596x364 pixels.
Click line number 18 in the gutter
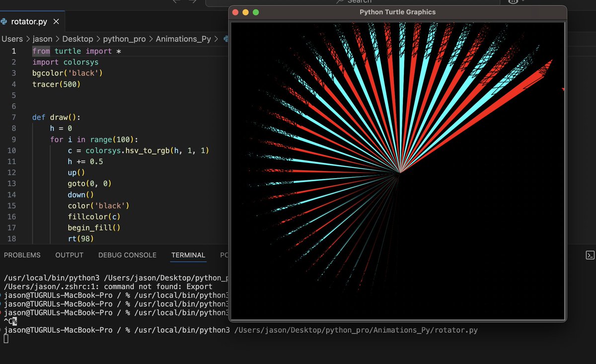pyautogui.click(x=12, y=239)
